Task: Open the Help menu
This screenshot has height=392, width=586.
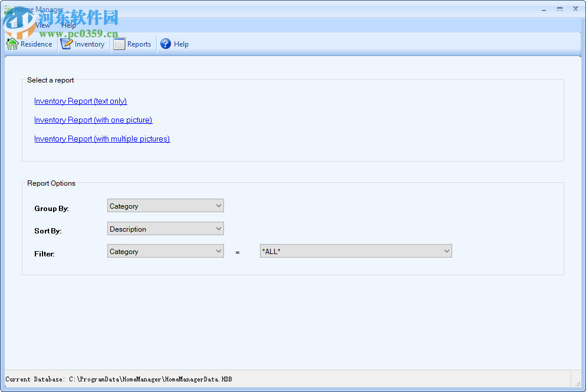Action: 68,25
